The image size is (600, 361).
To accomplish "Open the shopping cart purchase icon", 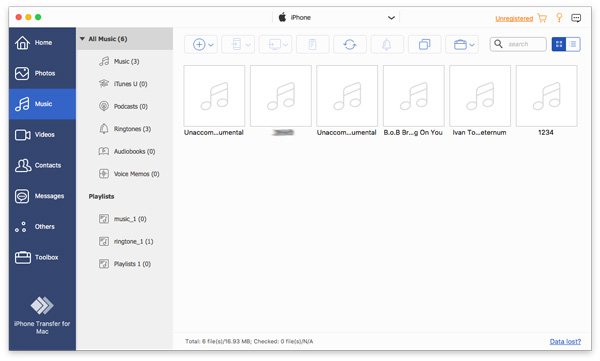I will [542, 18].
